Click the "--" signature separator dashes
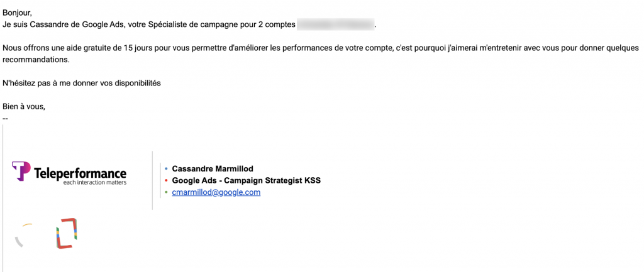This screenshot has height=272, width=644. (6, 117)
